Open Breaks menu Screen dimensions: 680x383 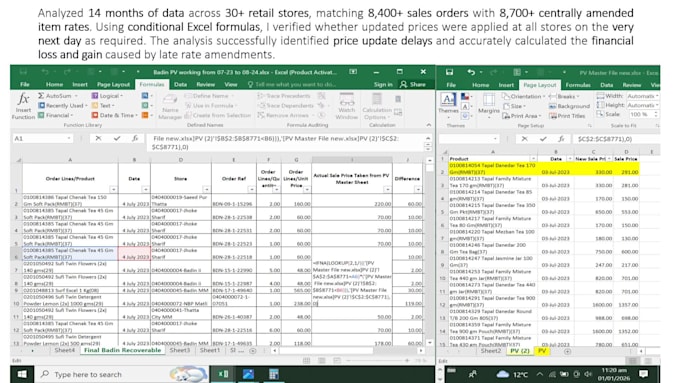564,96
